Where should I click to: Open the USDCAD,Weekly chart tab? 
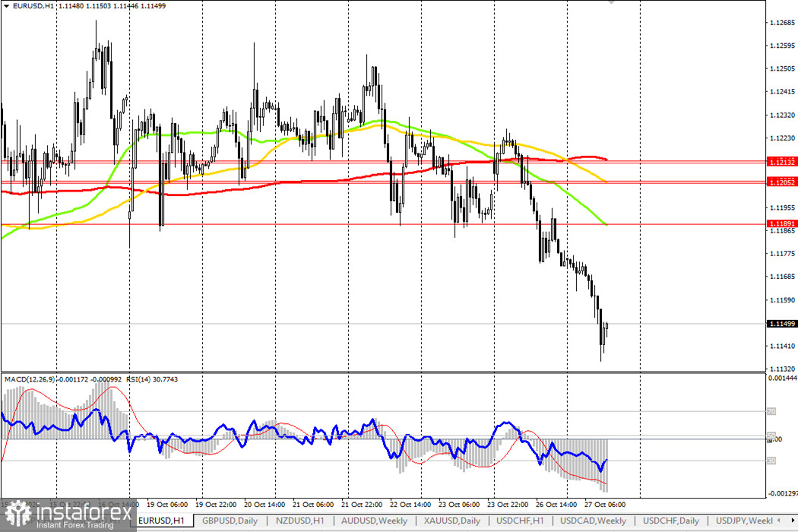click(594, 521)
